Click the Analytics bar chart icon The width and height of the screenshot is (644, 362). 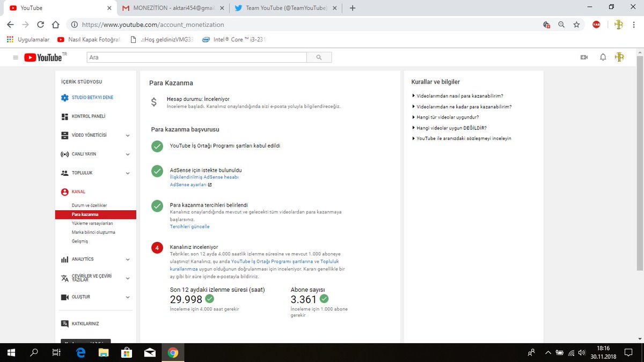pos(65,260)
